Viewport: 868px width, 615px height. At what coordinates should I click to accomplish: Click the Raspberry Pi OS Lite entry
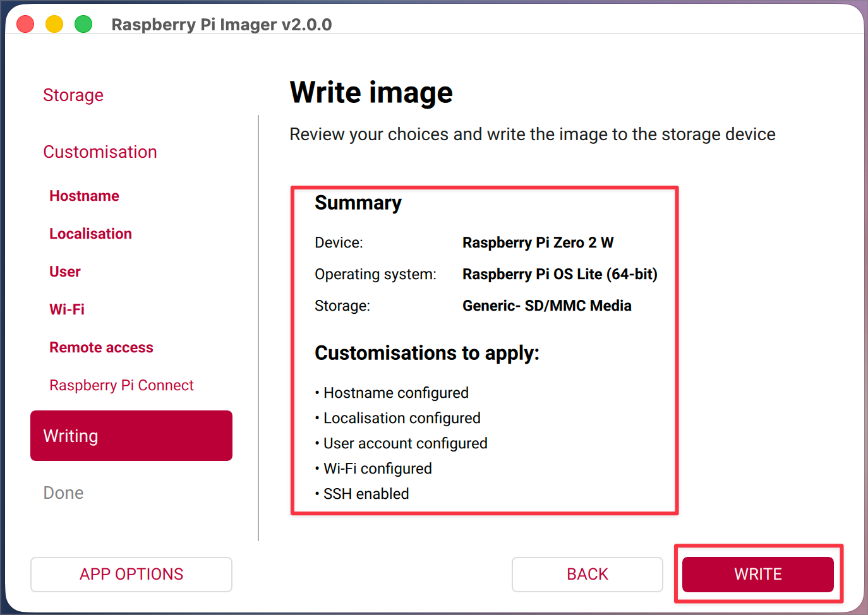point(560,274)
